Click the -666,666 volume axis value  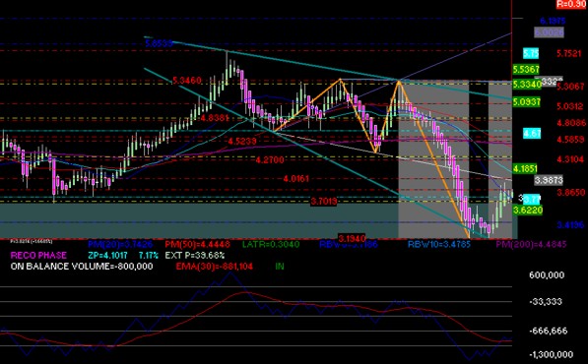[549, 332]
